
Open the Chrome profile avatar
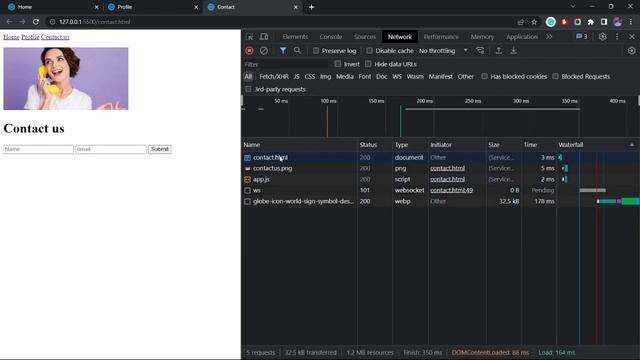[x=618, y=22]
